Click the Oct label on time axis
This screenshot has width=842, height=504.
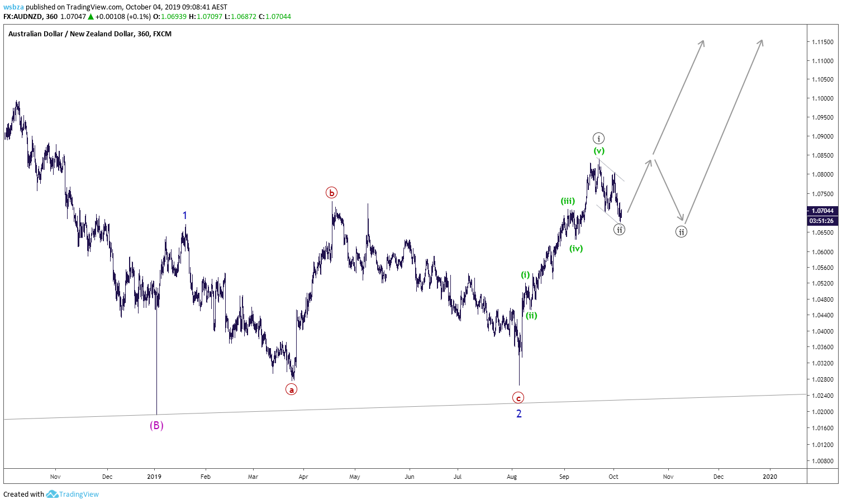(613, 477)
